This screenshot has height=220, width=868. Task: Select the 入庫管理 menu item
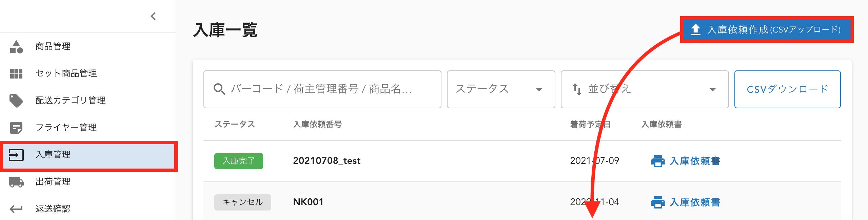pyautogui.click(x=53, y=155)
